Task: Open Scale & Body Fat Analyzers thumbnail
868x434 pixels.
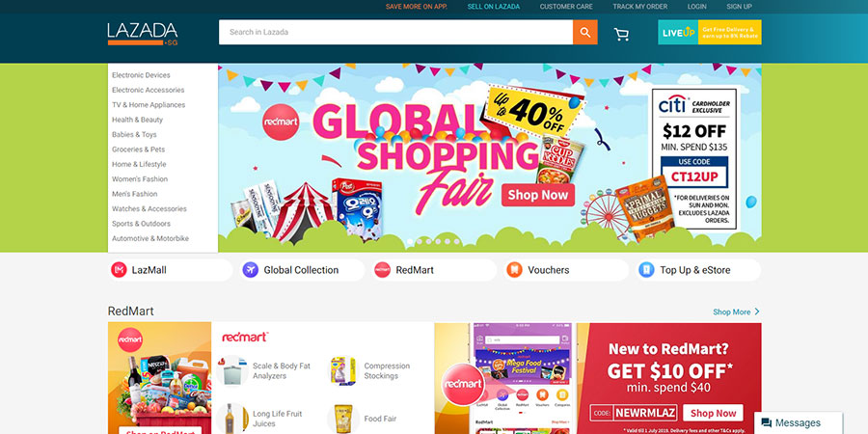Action: click(x=231, y=370)
